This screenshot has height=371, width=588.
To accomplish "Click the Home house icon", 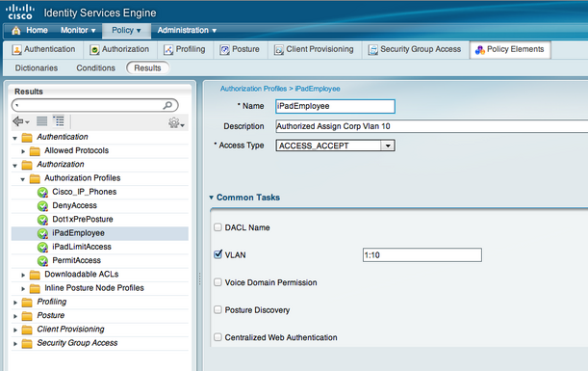I will point(15,31).
